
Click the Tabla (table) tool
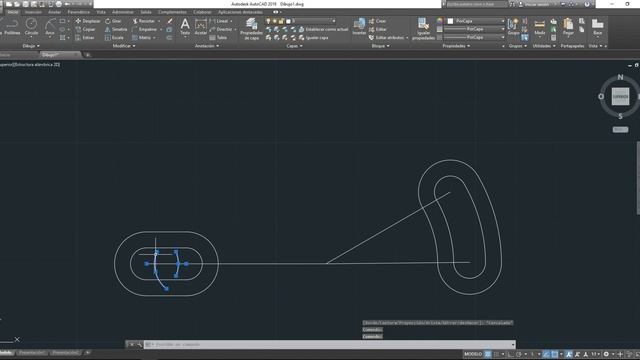pyautogui.click(x=218, y=38)
